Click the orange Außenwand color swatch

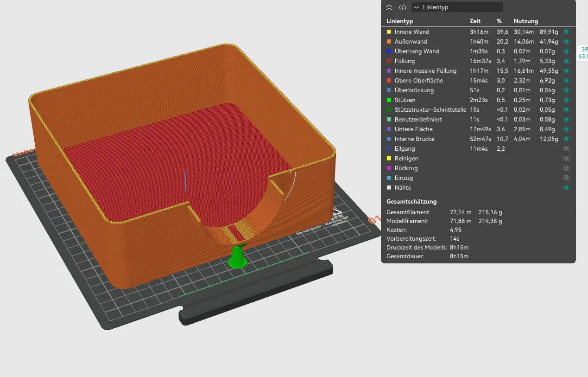pos(389,42)
